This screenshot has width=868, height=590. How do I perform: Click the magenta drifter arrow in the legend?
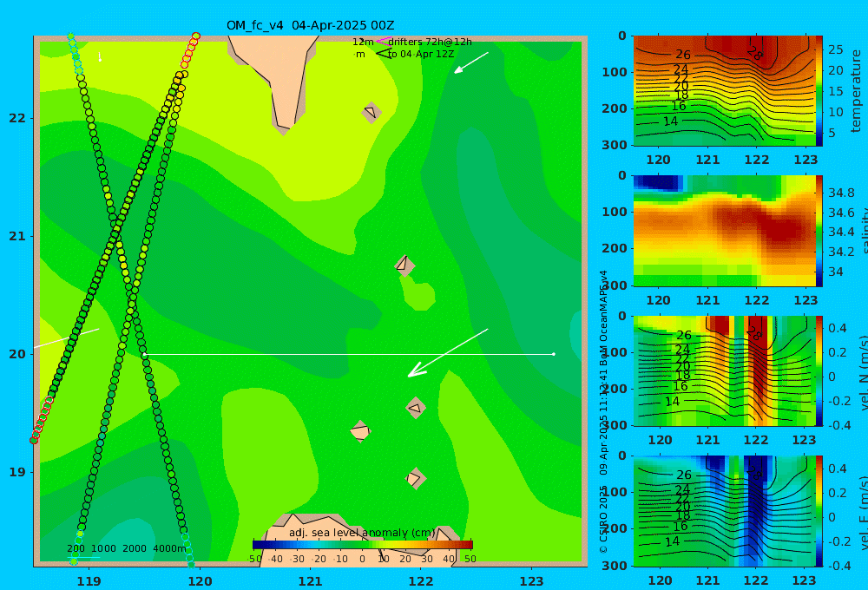pos(383,41)
